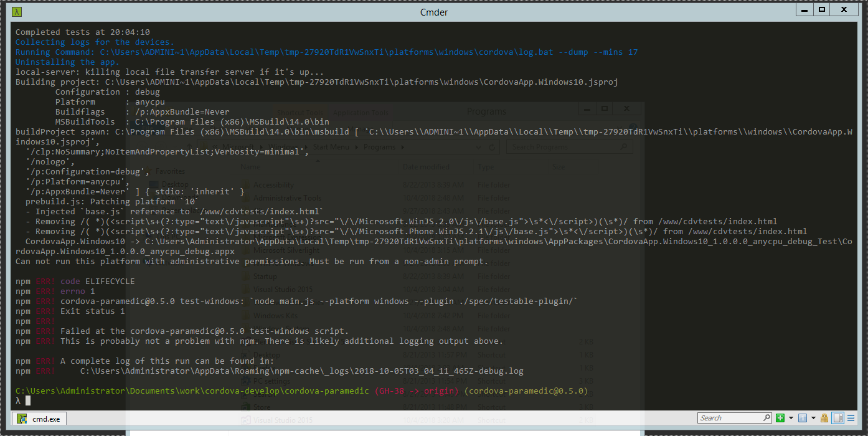Image resolution: width=868 pixels, height=436 pixels.
Task: Select Startup folder in Programs window
Action: [x=265, y=276]
